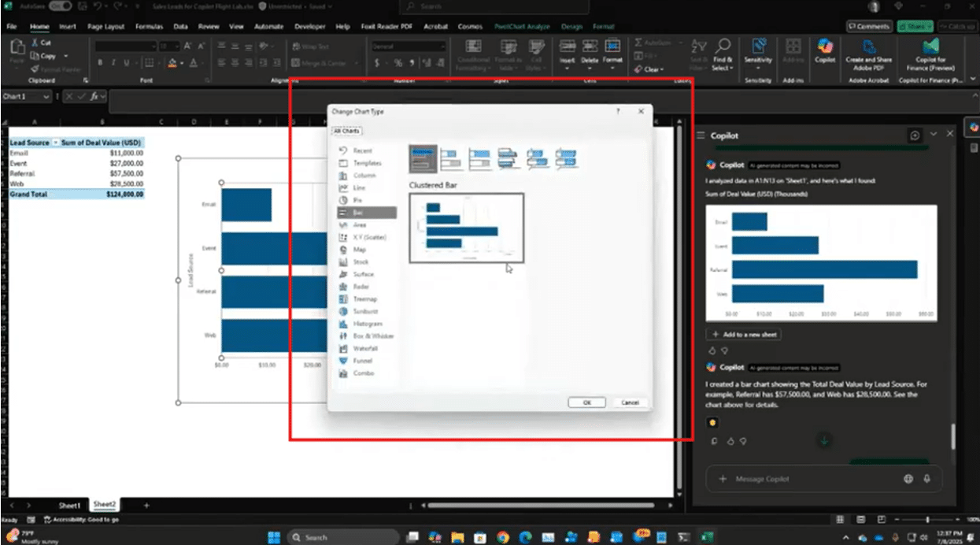The image size is (980, 545).
Task: Click OK in Change Chart Type dialog
Action: [x=587, y=402]
